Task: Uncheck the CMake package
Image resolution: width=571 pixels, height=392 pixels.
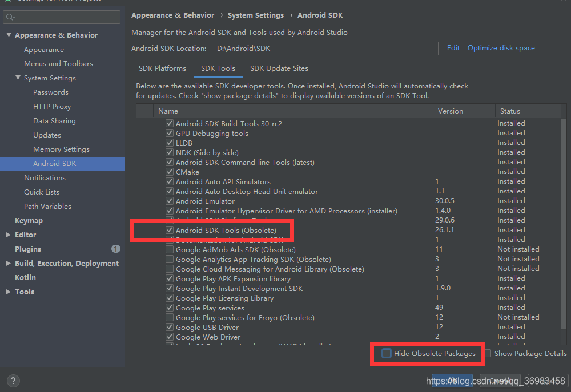Action: pos(170,172)
